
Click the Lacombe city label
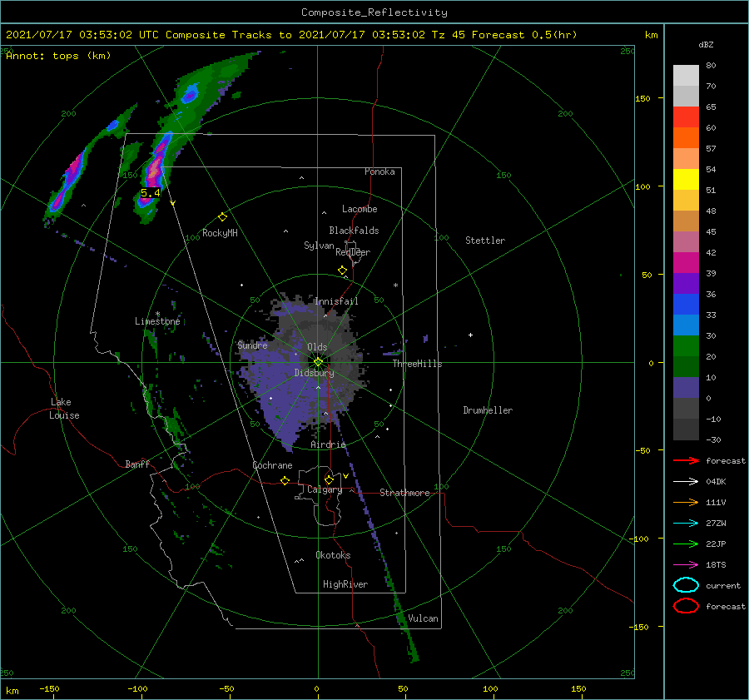(360, 209)
